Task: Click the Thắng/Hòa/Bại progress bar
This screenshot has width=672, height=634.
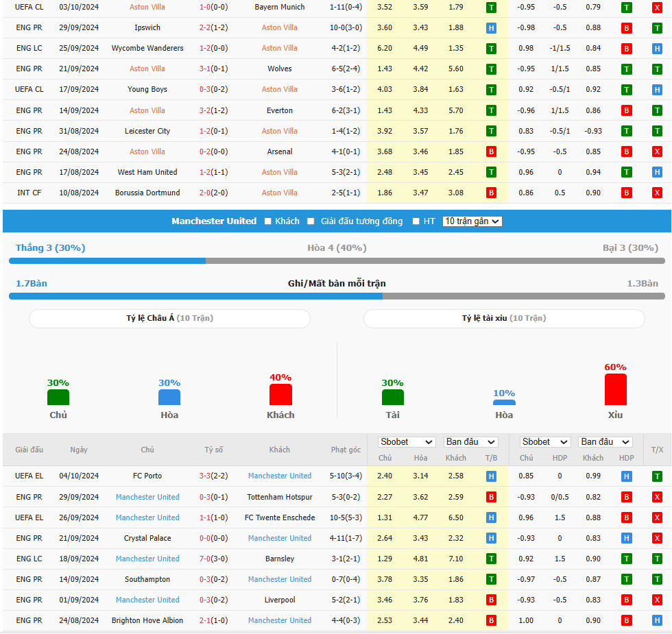Action: tap(337, 261)
